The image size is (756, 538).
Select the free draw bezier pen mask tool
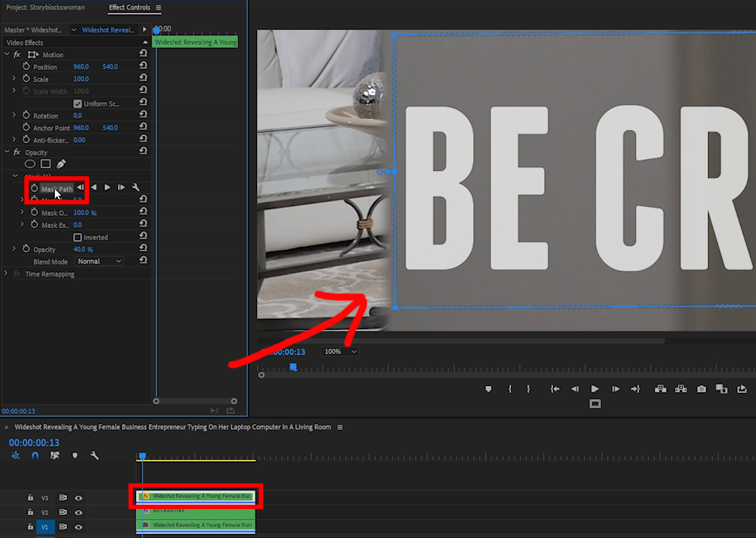point(62,164)
